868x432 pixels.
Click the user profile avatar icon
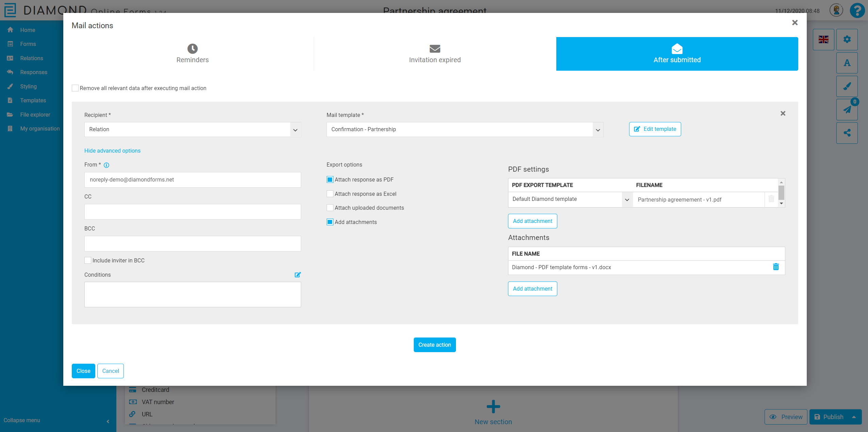(836, 10)
